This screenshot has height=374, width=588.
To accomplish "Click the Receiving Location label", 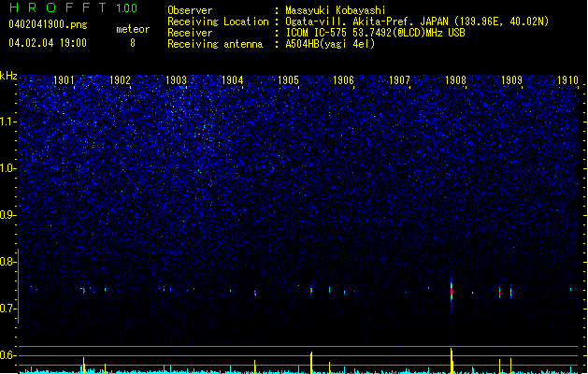I will pyautogui.click(x=218, y=22).
